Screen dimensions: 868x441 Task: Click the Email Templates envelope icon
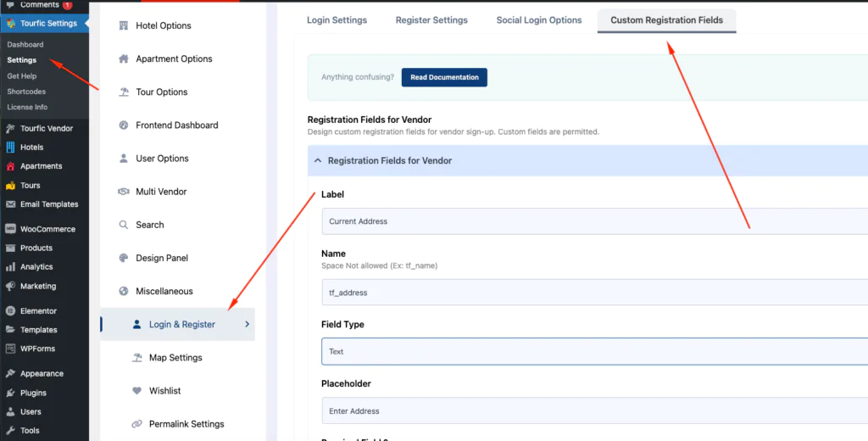click(10, 204)
